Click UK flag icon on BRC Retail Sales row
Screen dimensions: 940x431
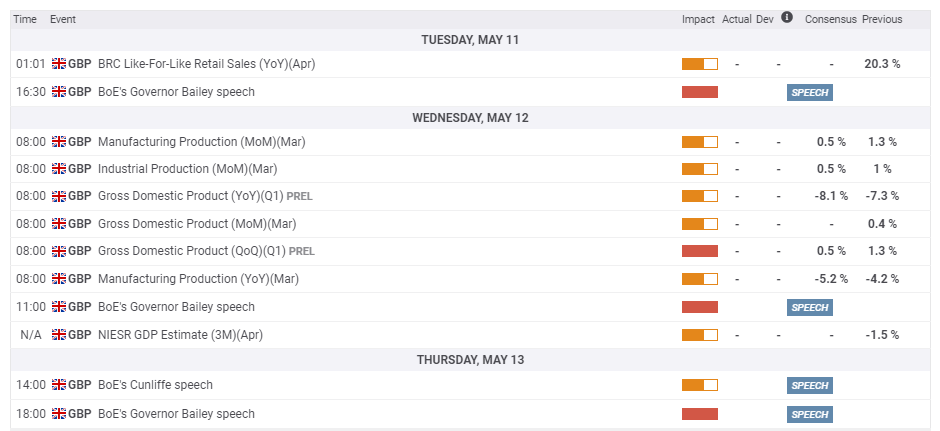click(x=59, y=64)
